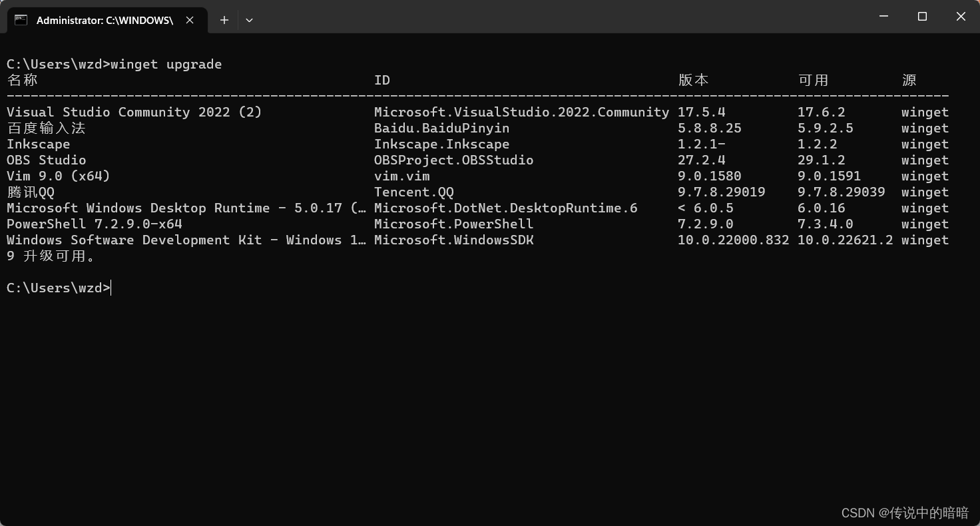Click available version '17.6.2'
This screenshot has width=980, height=526.
coord(822,112)
